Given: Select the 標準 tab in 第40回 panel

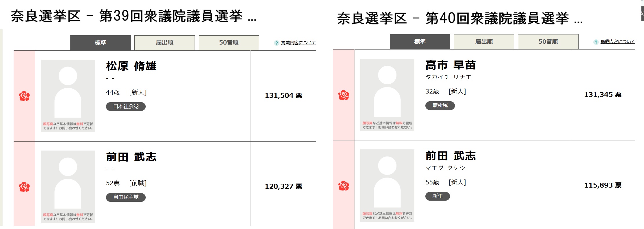Looking at the screenshot, I should tap(420, 42).
